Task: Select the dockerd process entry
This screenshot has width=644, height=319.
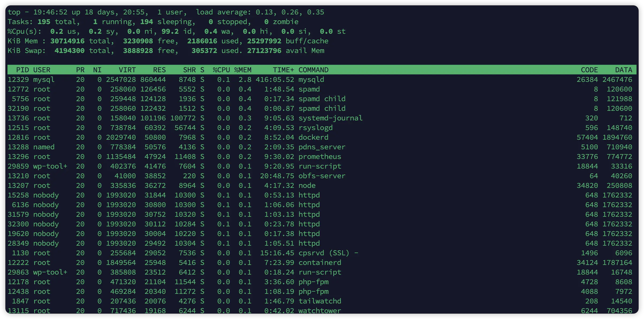Action: (313, 137)
